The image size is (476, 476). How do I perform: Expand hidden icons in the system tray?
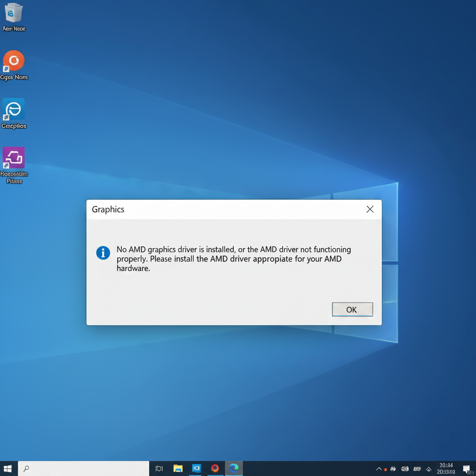(x=380, y=469)
